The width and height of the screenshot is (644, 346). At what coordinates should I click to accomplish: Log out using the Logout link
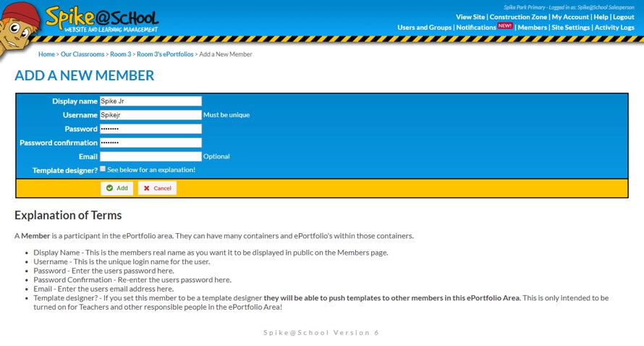click(x=624, y=17)
